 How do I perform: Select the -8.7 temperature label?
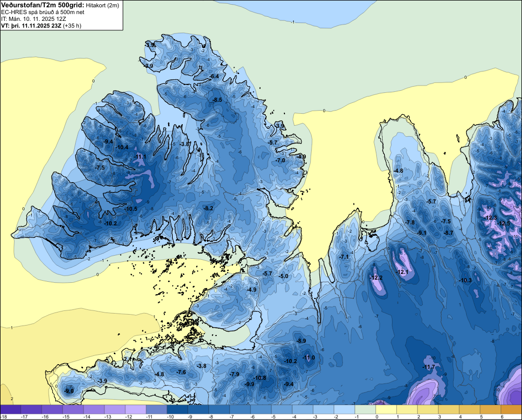click(x=448, y=233)
